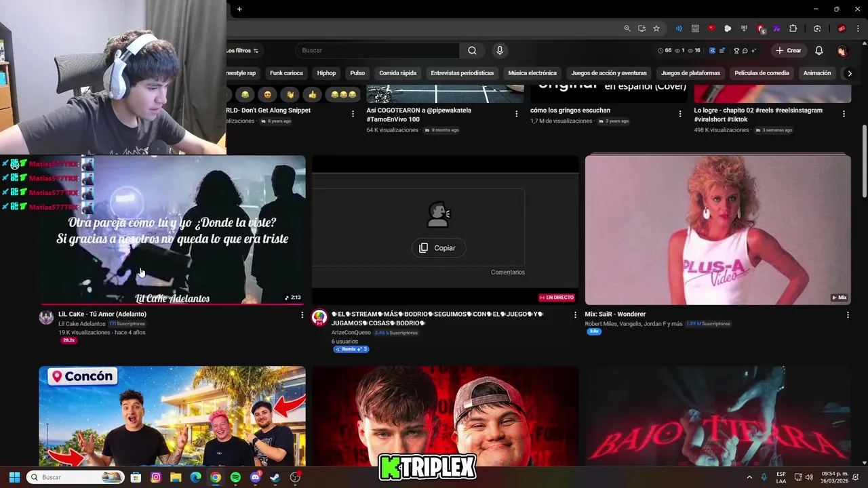Open Lil CaKe Tú Amor (Adelanto) title
Image resolution: width=868 pixels, height=488 pixels.
(102, 314)
